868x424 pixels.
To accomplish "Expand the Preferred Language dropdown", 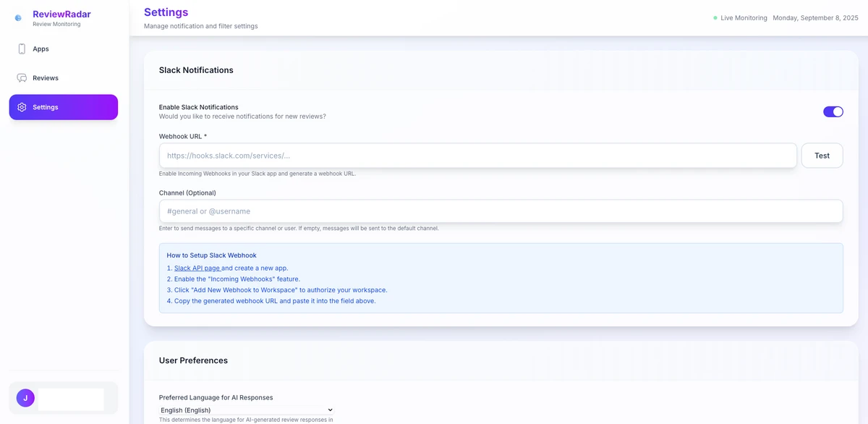I will (247, 410).
